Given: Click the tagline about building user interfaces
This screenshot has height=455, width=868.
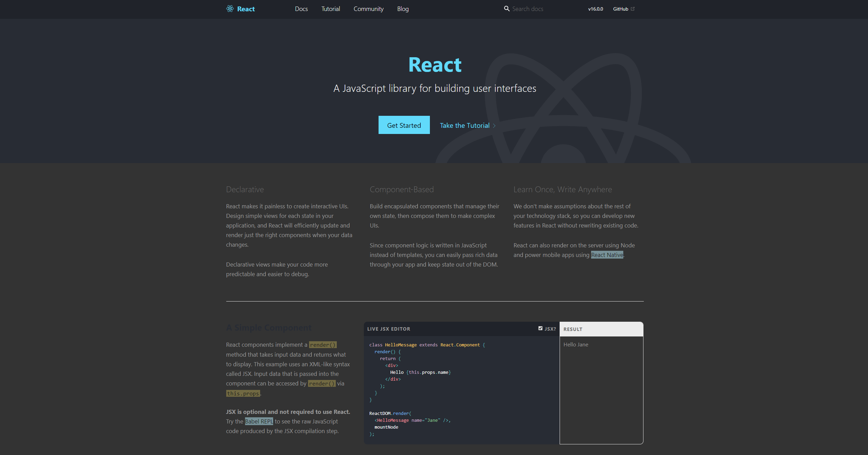Looking at the screenshot, I should click(x=435, y=88).
